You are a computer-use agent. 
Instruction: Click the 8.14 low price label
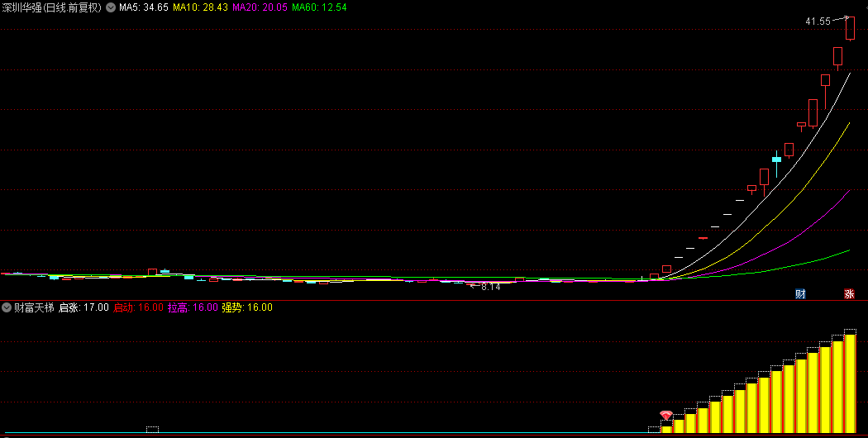(x=490, y=287)
